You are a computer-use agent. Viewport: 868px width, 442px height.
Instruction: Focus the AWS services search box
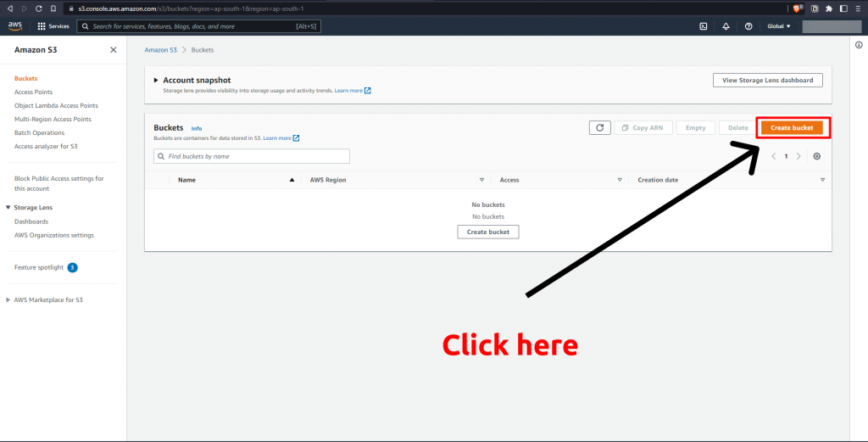click(198, 26)
